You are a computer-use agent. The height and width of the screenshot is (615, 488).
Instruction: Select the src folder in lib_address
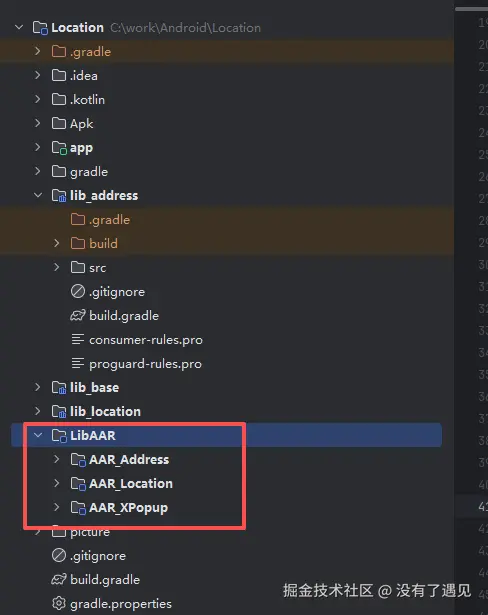coord(97,268)
